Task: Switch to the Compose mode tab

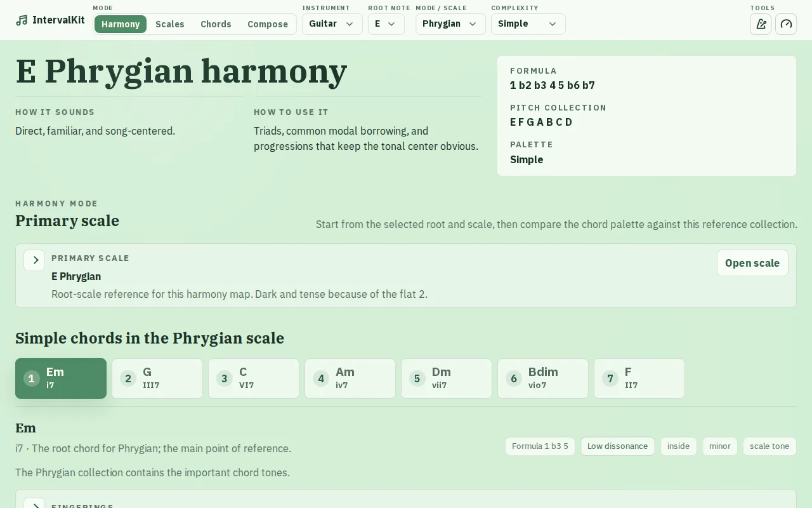Action: click(268, 24)
